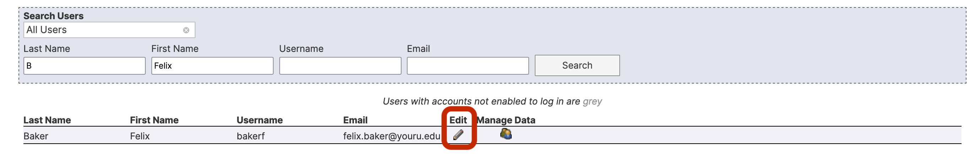Click the Search Users heading
This screenshot has height=160, width=980.
53,16
